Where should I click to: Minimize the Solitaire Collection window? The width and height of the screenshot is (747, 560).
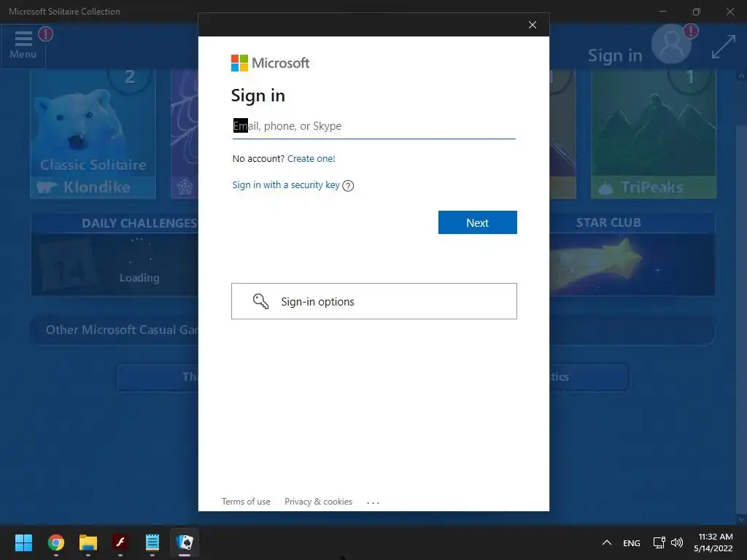(662, 11)
